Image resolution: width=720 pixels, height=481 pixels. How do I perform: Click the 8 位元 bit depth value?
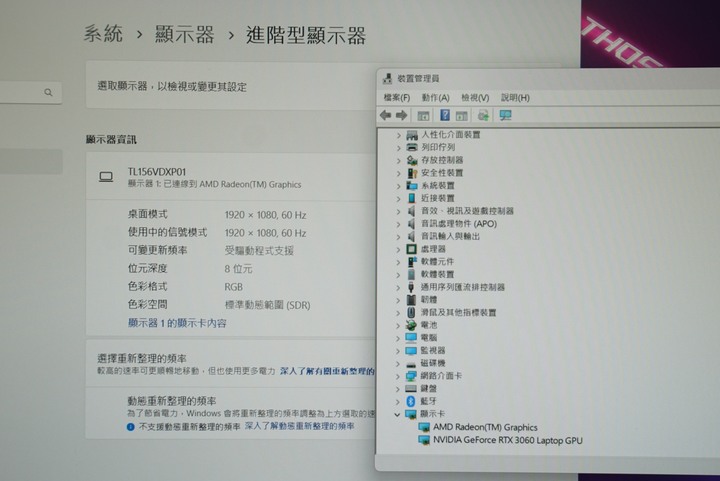[x=238, y=268]
